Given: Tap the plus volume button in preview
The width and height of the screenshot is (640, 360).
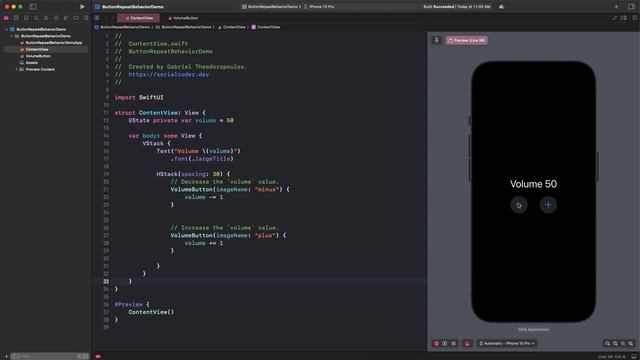Looking at the screenshot, I should click(x=548, y=205).
